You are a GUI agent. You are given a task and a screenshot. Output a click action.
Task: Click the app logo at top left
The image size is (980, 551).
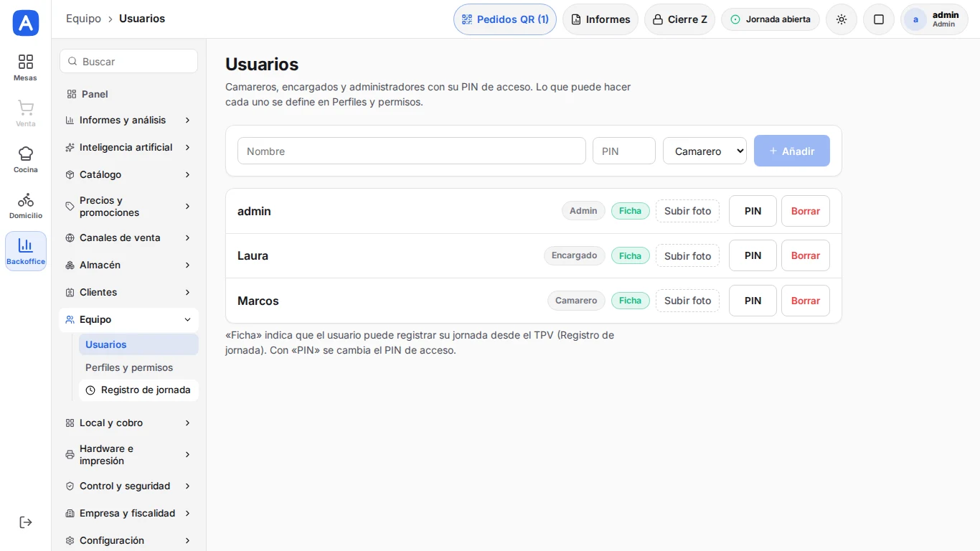point(26,23)
